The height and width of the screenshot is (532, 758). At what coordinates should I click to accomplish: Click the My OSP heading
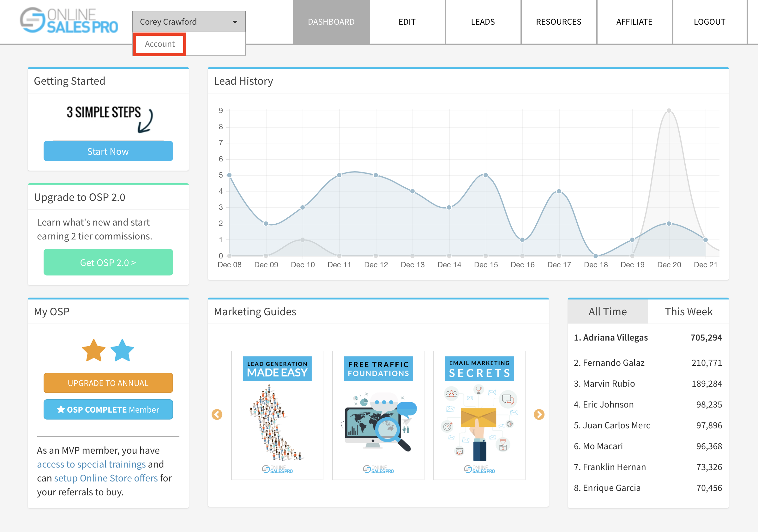52,311
